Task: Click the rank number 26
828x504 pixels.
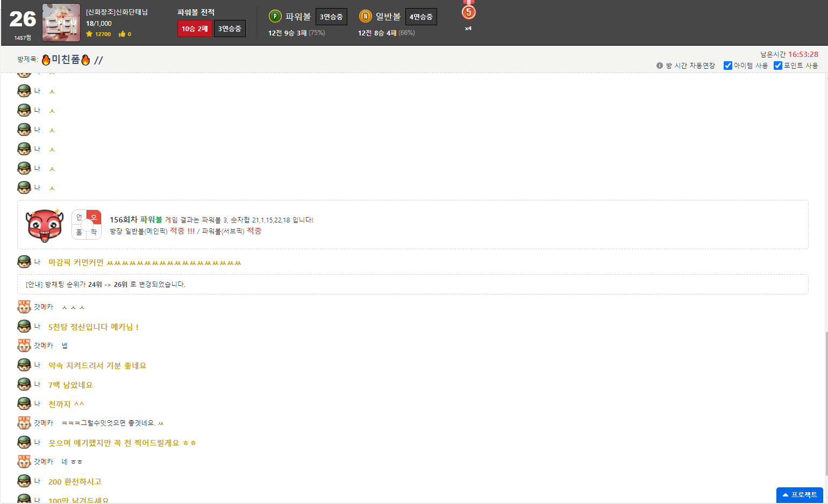Action: [23, 19]
